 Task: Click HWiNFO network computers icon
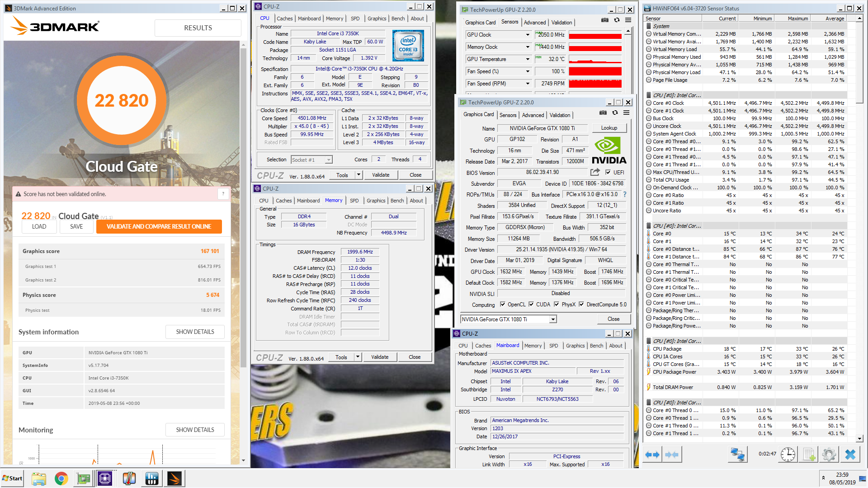click(737, 455)
